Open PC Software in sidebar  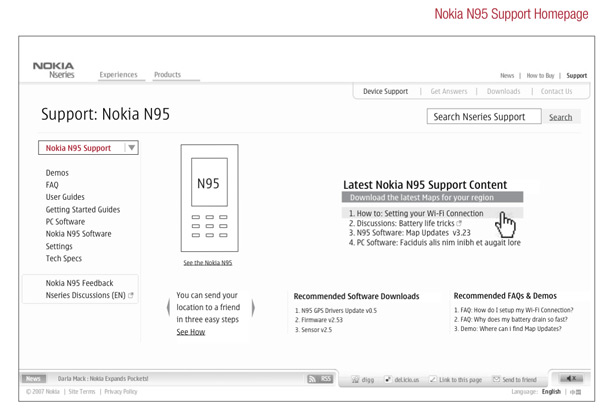pyautogui.click(x=65, y=222)
